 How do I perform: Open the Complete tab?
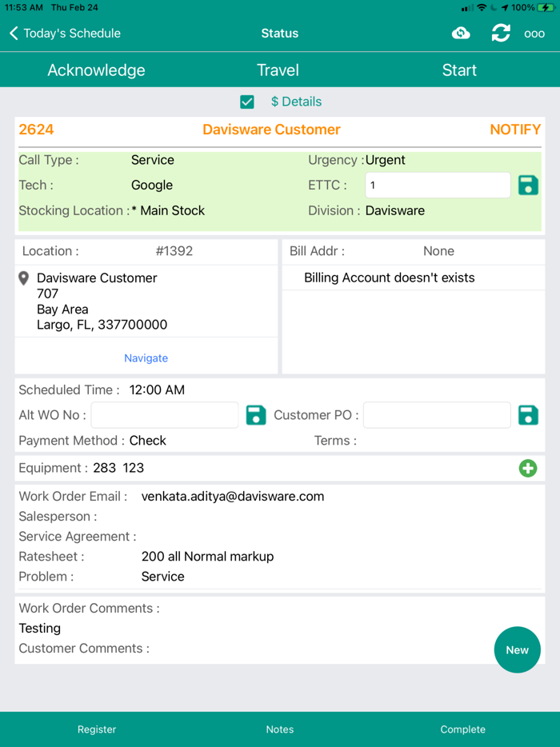coord(462,729)
